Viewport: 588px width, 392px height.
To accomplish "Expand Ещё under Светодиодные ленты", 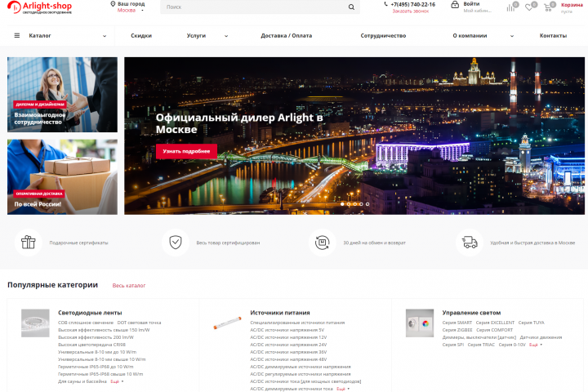I will (117, 381).
